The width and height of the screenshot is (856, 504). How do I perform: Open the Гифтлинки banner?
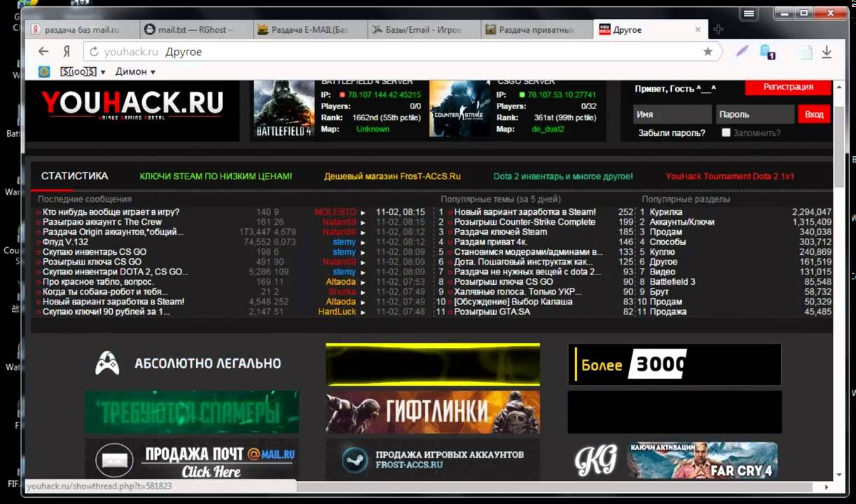(433, 412)
